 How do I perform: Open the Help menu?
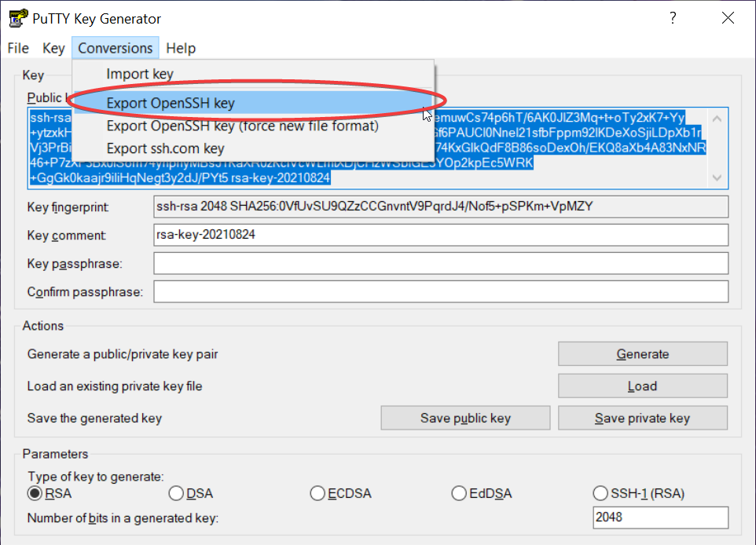click(x=181, y=48)
